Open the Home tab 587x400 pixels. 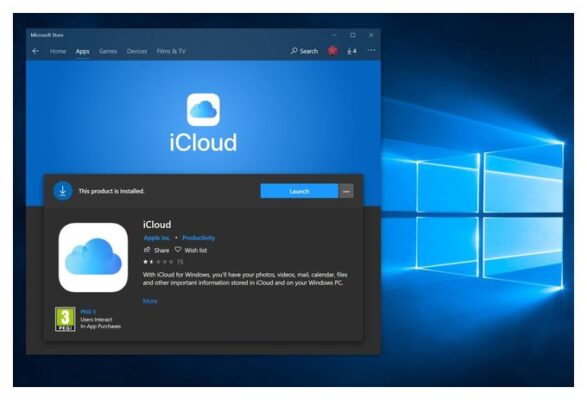point(58,51)
